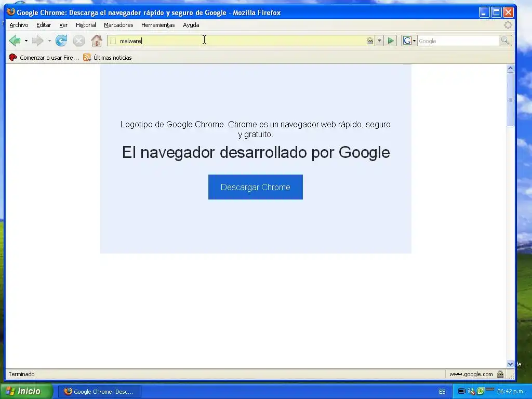This screenshot has height=399, width=532.
Task: Open the Herramientas menu
Action: click(158, 25)
